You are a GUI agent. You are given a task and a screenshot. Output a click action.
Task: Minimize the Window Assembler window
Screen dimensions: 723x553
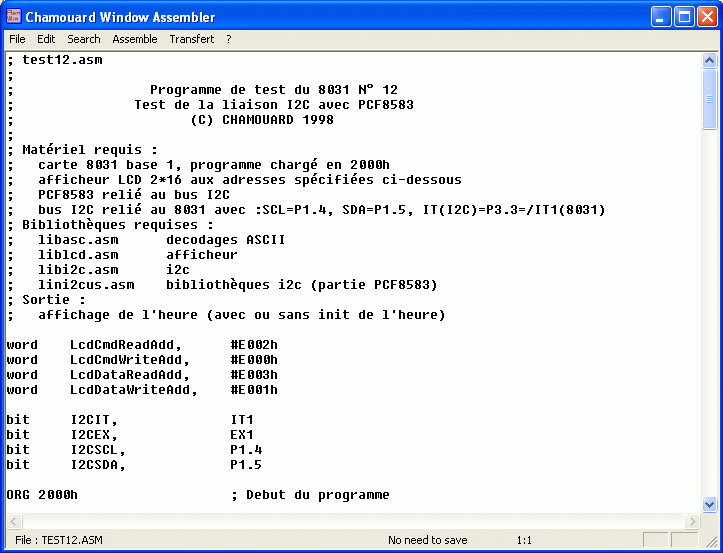tap(661, 17)
